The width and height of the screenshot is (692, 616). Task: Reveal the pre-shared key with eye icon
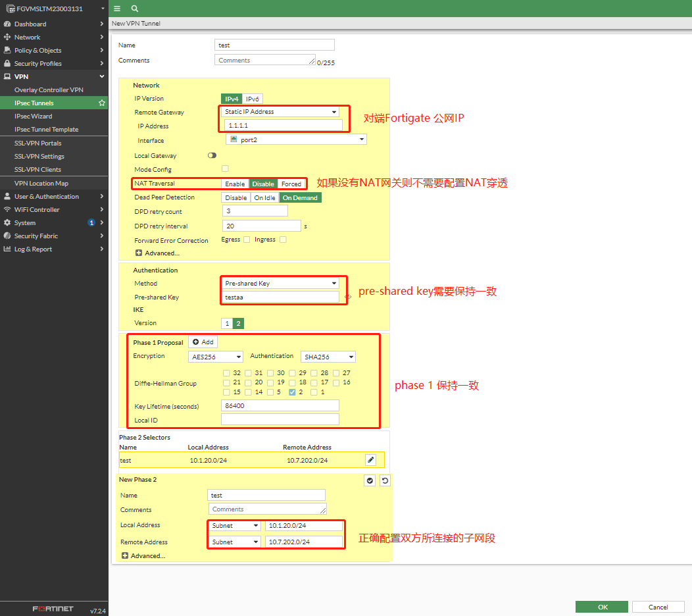[348, 297]
